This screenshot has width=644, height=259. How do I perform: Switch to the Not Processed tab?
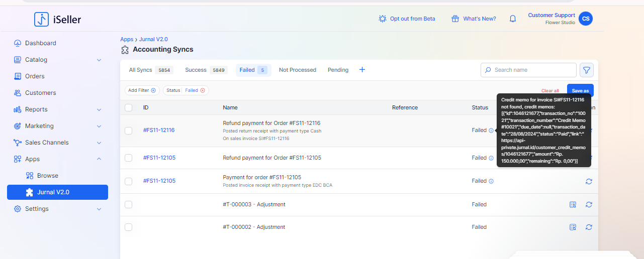click(298, 70)
